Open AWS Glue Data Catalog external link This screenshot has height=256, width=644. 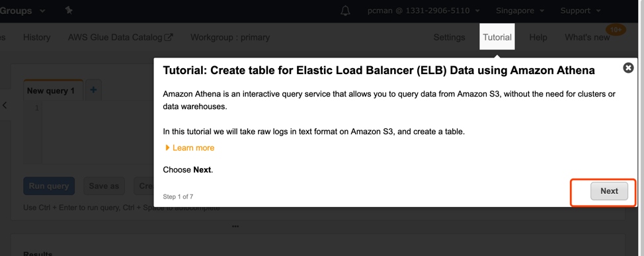pyautogui.click(x=120, y=38)
